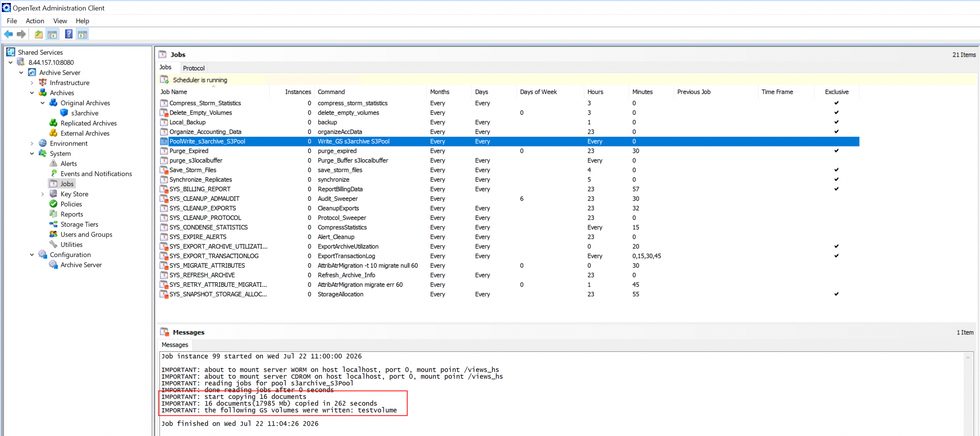Click the Messages panel header icon
The height and width of the screenshot is (436, 980).
click(164, 332)
